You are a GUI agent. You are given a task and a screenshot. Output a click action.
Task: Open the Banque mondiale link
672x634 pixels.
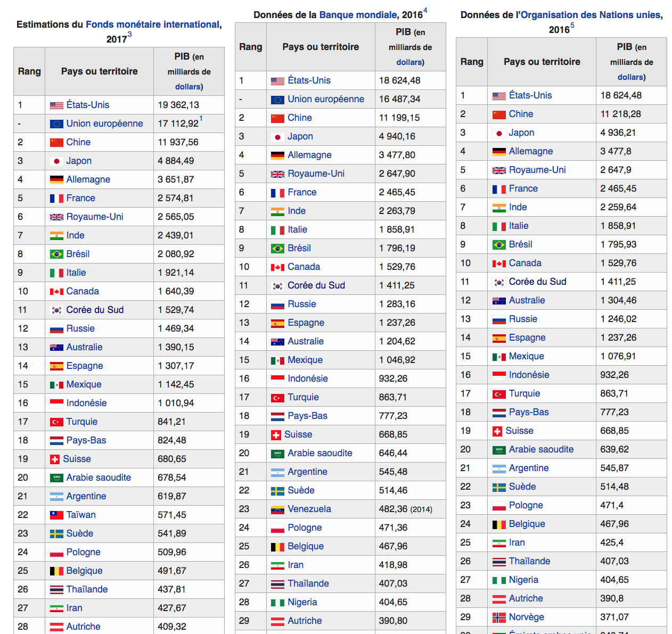tap(358, 15)
